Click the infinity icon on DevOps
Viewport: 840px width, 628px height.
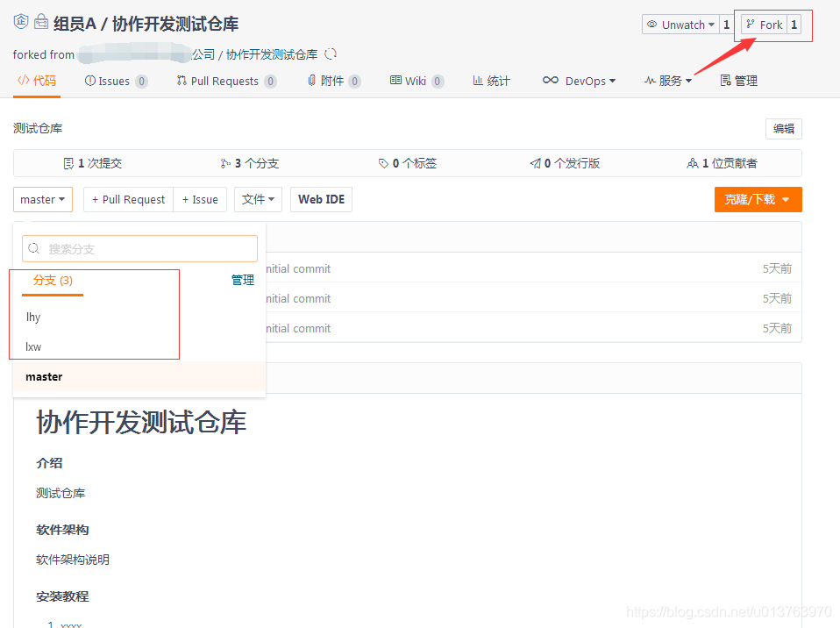tap(550, 80)
